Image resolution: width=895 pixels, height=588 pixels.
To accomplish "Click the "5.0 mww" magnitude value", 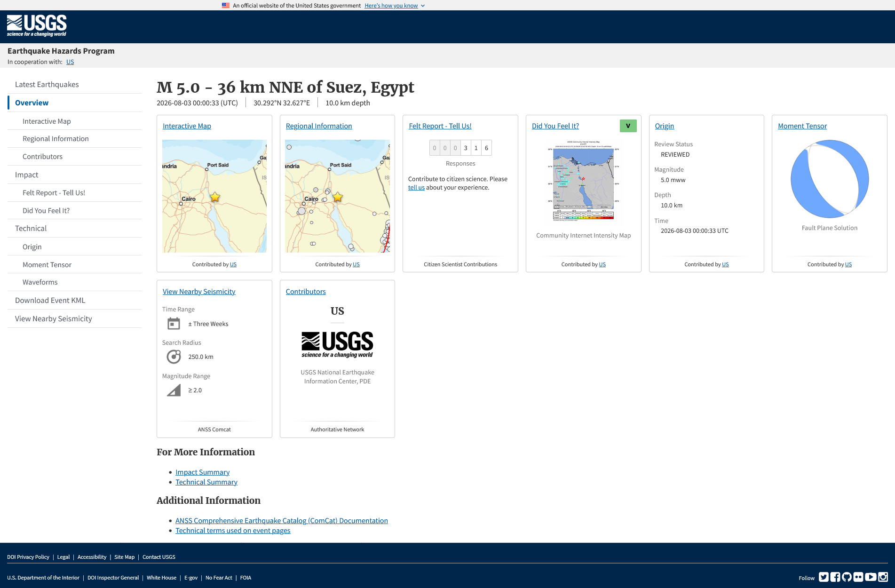I will [x=673, y=180].
